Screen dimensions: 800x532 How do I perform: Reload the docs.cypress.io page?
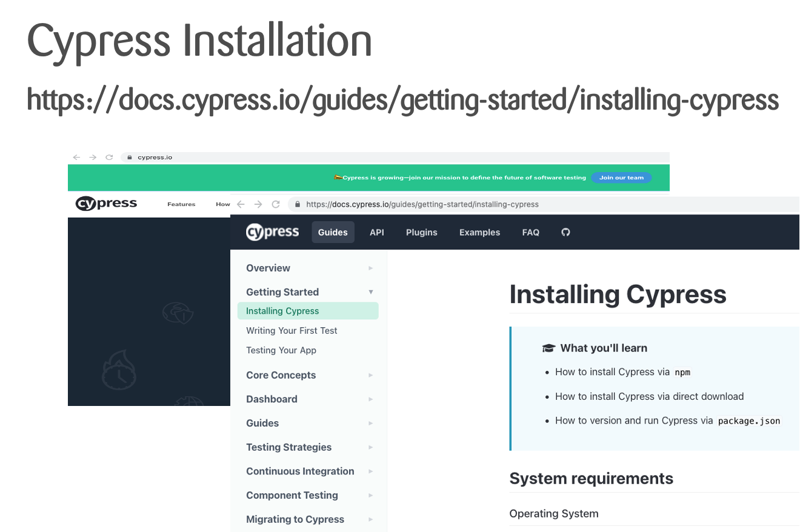pos(276,204)
